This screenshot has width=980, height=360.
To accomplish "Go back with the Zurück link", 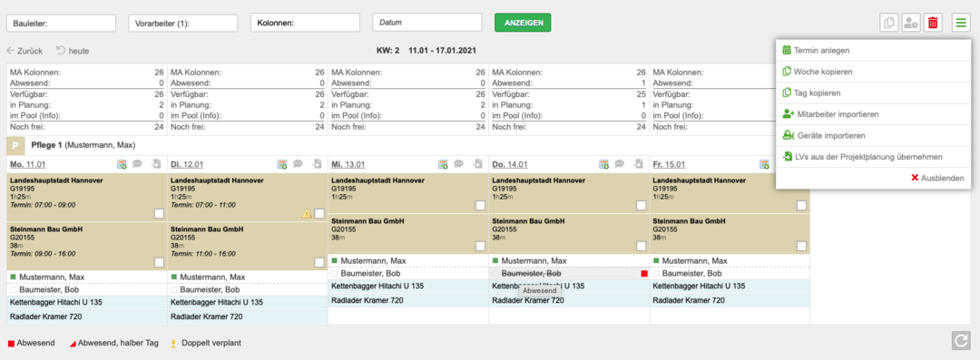I will point(24,51).
